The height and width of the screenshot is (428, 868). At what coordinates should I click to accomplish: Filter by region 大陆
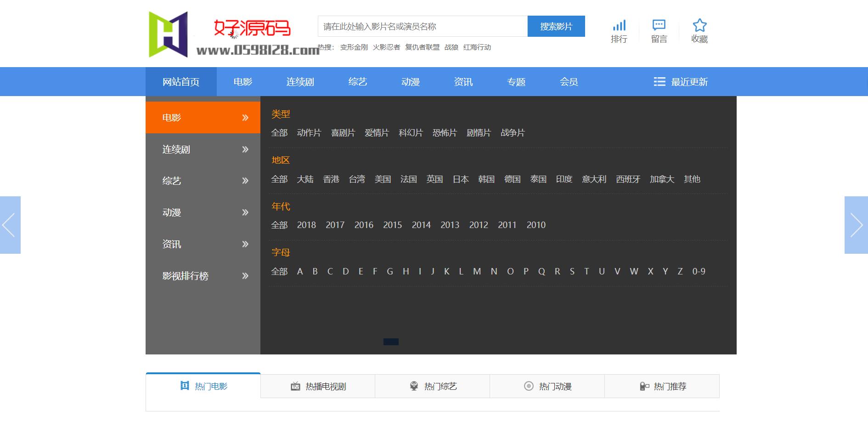(x=305, y=179)
